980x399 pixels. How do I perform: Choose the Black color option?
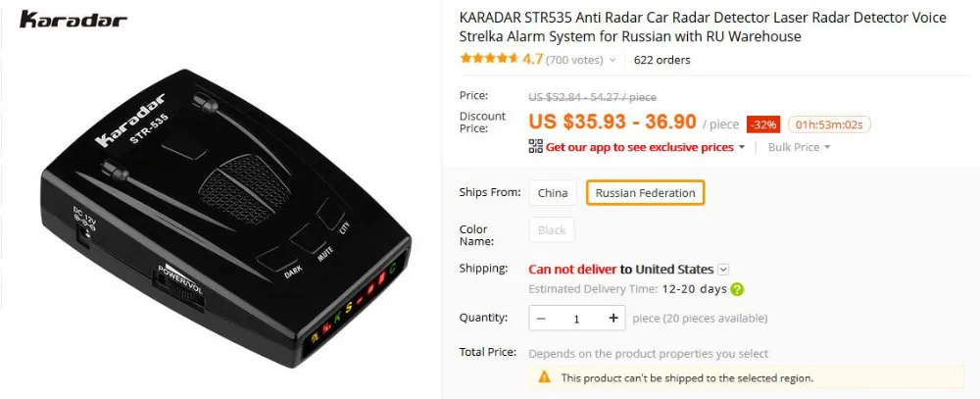pyautogui.click(x=552, y=229)
